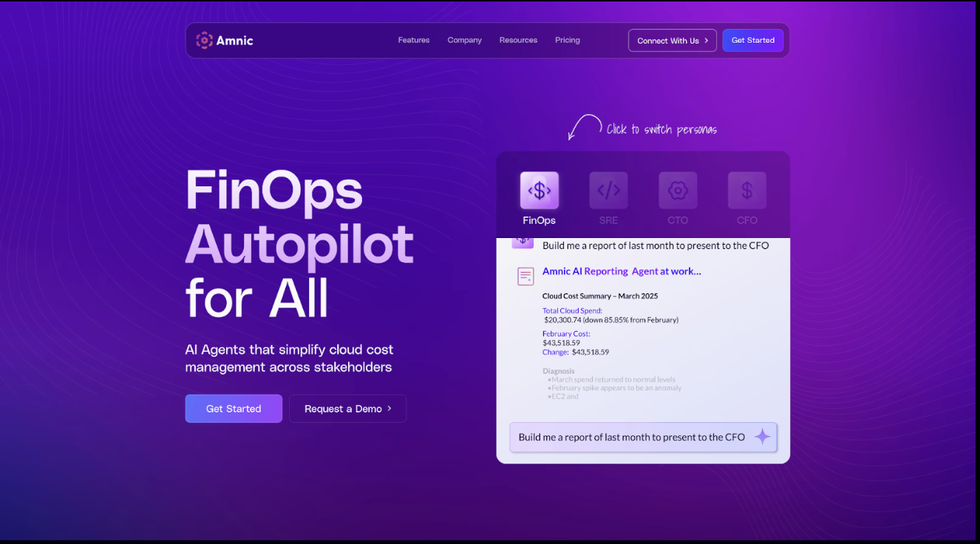The width and height of the screenshot is (980, 544).
Task: Click the sparkle send icon in prompt box
Action: point(762,437)
